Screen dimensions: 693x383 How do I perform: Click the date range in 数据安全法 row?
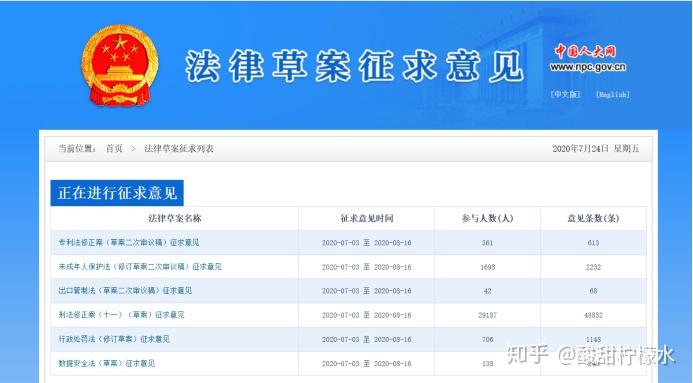click(366, 364)
